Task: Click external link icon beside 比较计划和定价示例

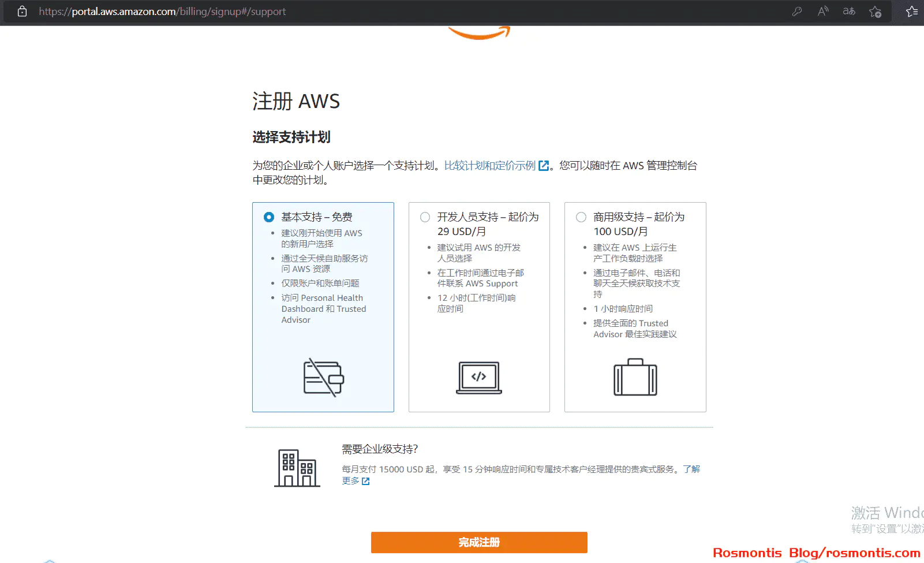Action: tap(544, 166)
